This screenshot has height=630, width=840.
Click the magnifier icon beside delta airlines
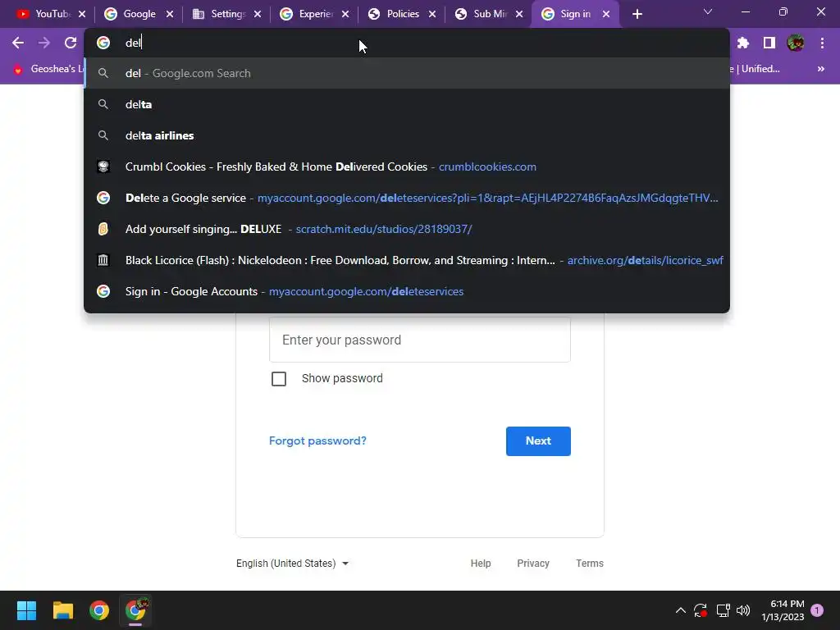click(103, 135)
